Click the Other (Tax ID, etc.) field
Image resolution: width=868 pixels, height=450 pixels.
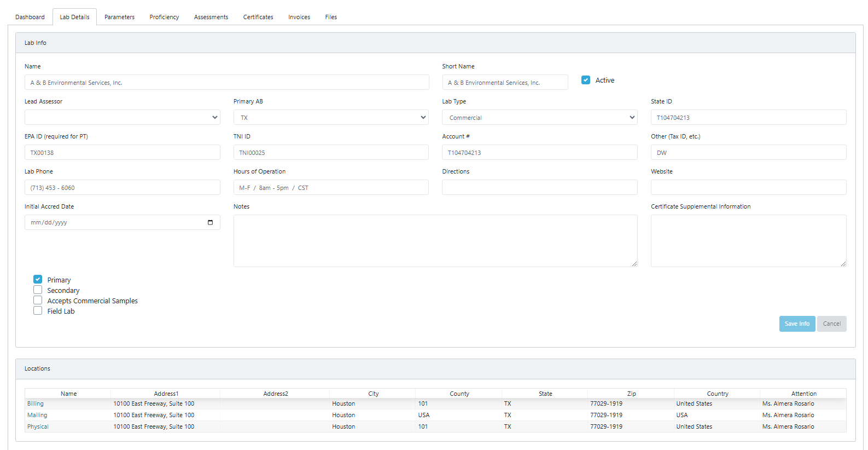(749, 152)
